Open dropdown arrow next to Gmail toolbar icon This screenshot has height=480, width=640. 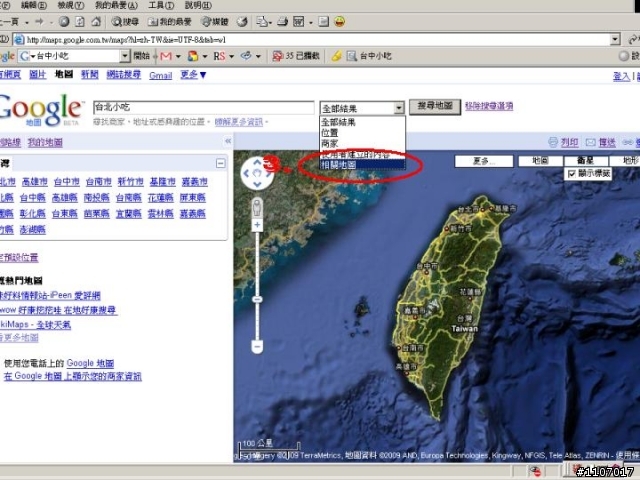(178, 56)
